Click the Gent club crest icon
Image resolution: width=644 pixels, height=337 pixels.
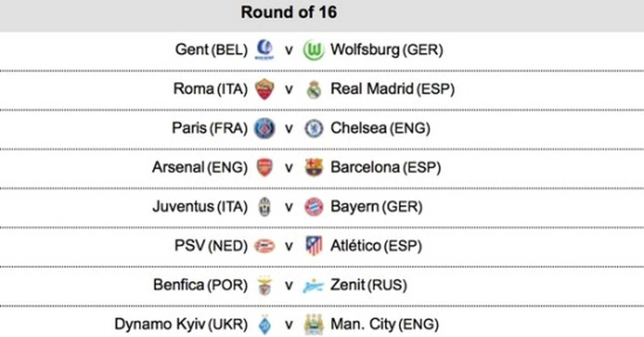[264, 50]
